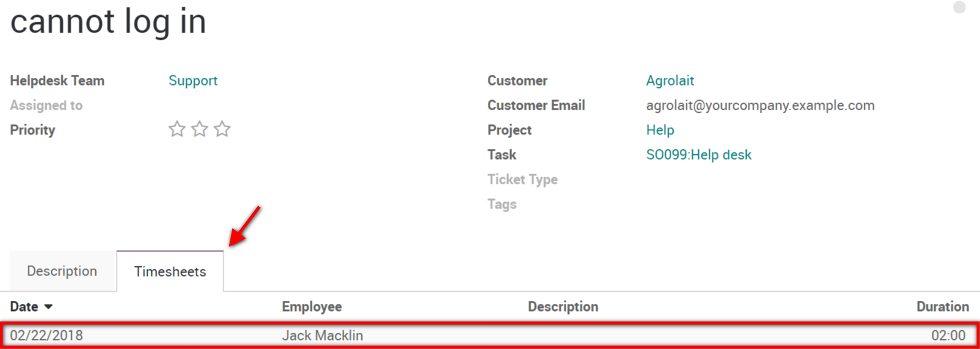Switch to the Description tab
Viewport: 980px width, 349px height.
point(62,271)
